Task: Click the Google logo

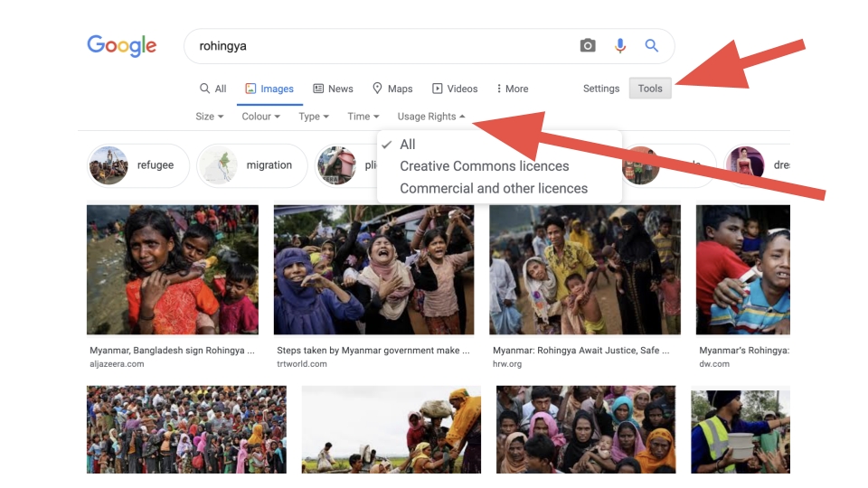Action: pyautogui.click(x=122, y=46)
